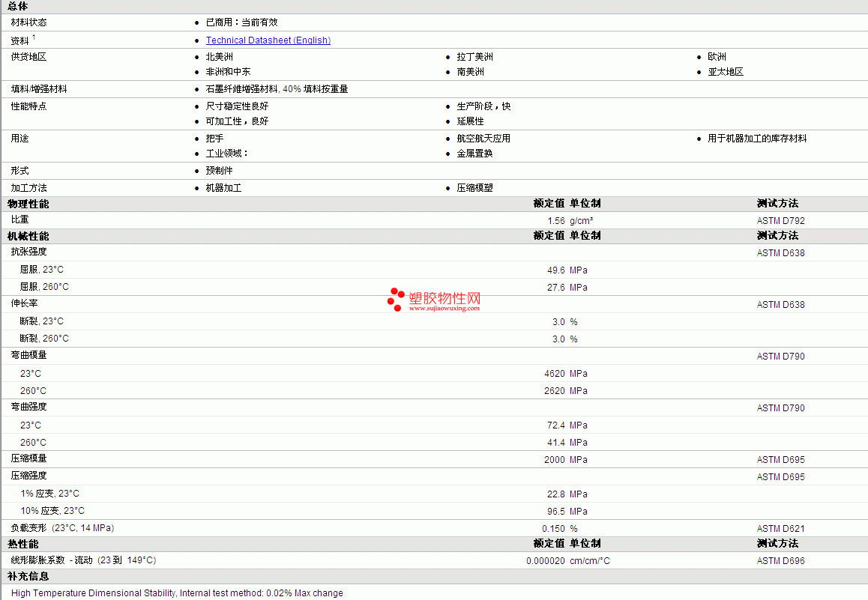Click the 压缩模塑 processing method
This screenshot has height=600, width=868.
point(474,188)
